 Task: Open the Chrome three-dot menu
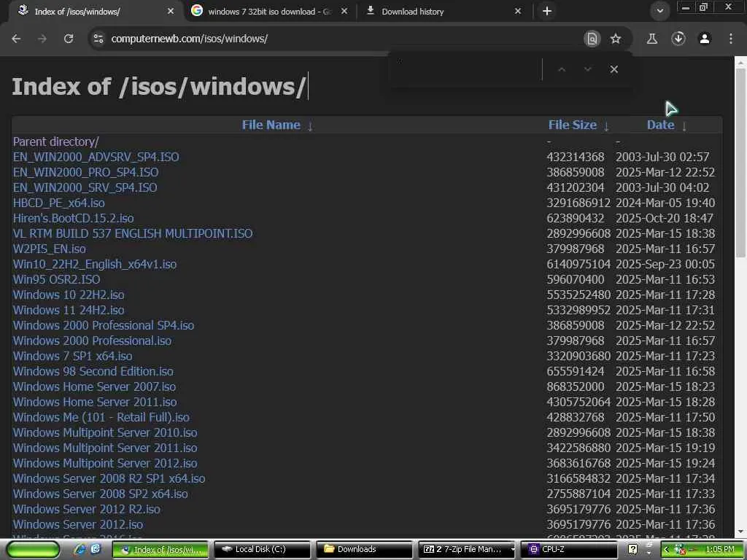coord(731,39)
